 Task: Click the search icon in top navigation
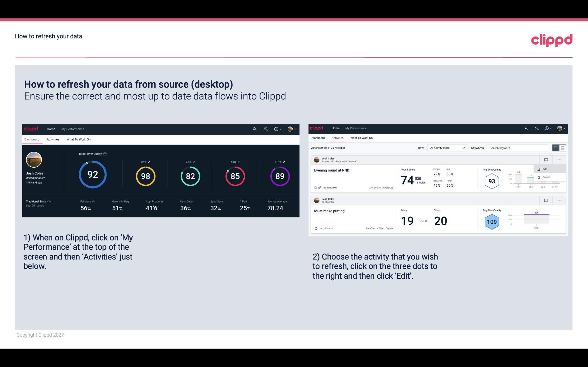click(x=254, y=129)
